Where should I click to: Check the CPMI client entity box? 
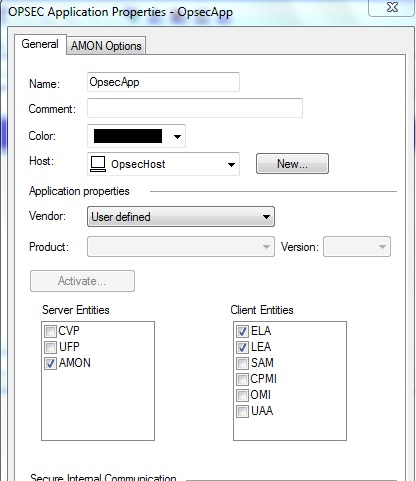[x=242, y=379]
